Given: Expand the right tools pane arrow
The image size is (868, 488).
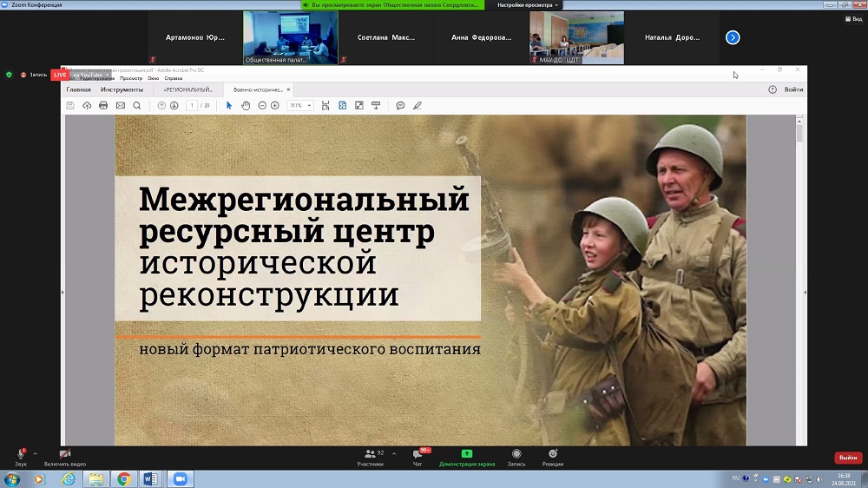Looking at the screenshot, I should tap(805, 293).
